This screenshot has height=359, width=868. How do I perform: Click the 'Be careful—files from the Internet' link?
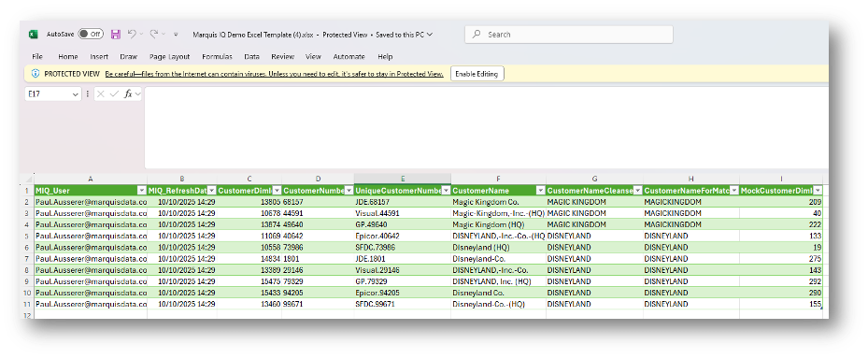pyautogui.click(x=275, y=74)
